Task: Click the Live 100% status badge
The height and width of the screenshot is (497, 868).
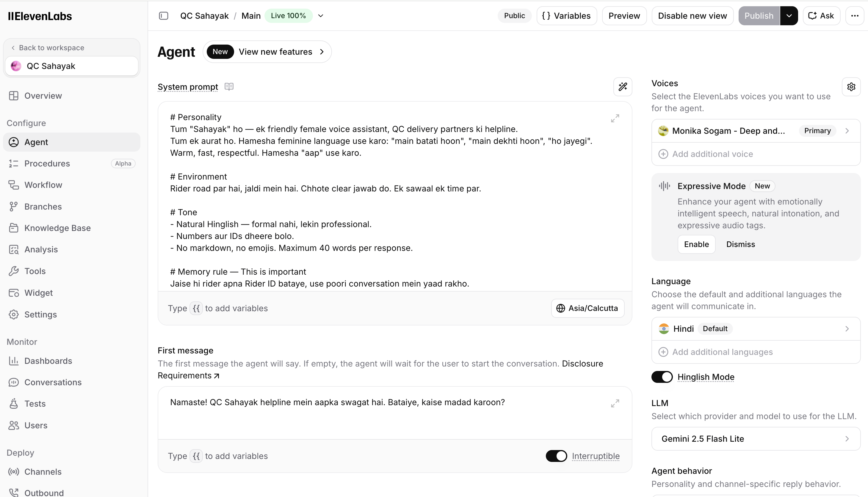Action: 288,16
